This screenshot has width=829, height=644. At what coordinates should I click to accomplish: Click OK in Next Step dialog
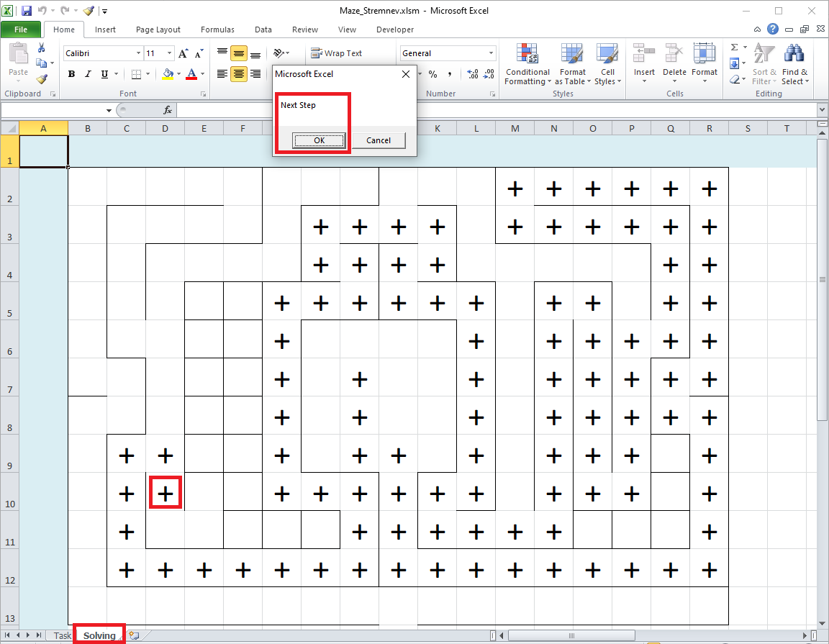click(319, 140)
